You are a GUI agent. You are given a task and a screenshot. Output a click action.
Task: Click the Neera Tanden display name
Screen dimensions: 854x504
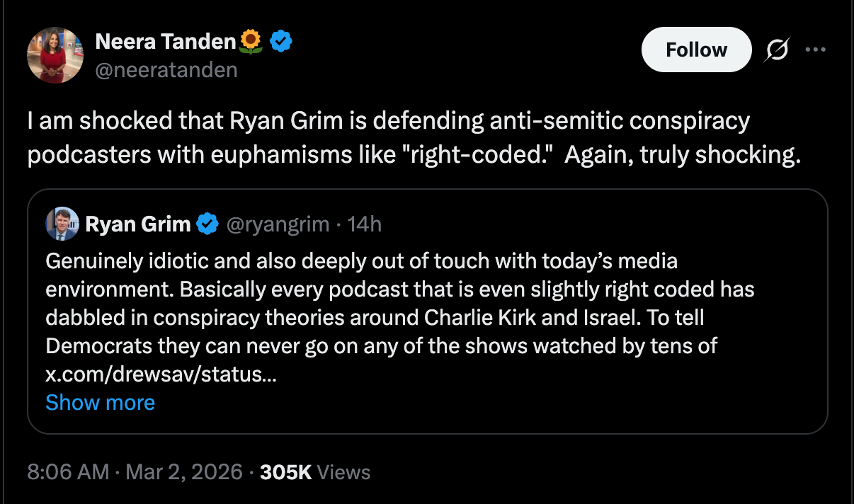164,42
